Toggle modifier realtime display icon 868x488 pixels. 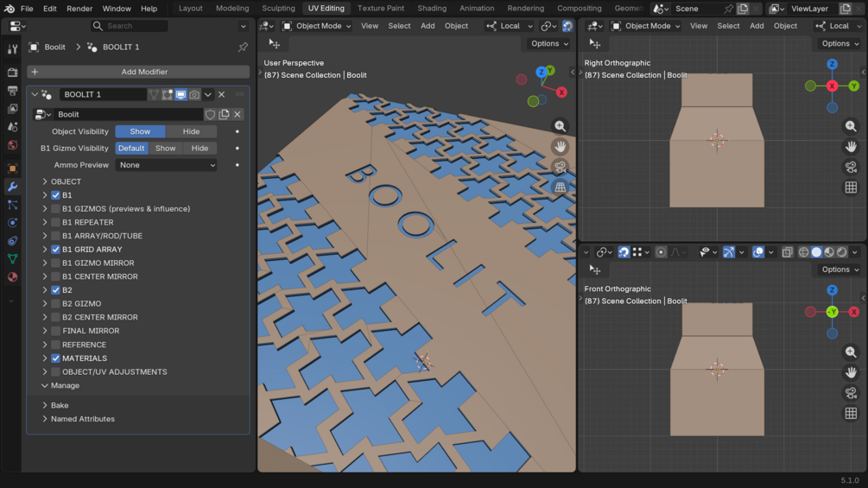(x=181, y=95)
